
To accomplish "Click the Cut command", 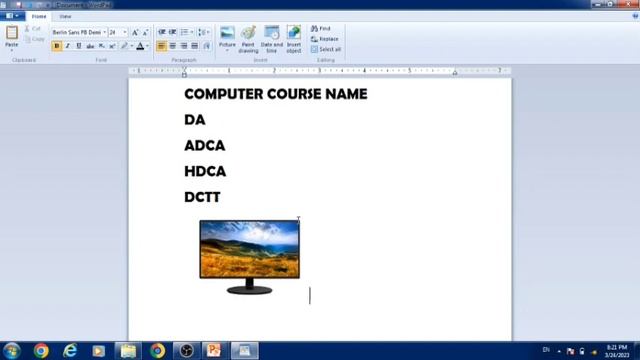I will point(33,29).
